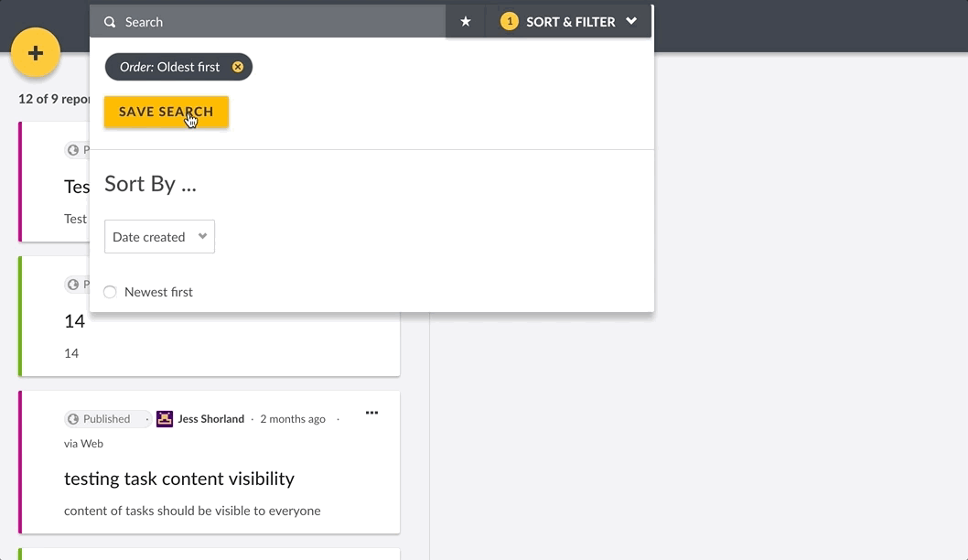Click the Published status label
This screenshot has height=560, width=968.
[x=106, y=418]
